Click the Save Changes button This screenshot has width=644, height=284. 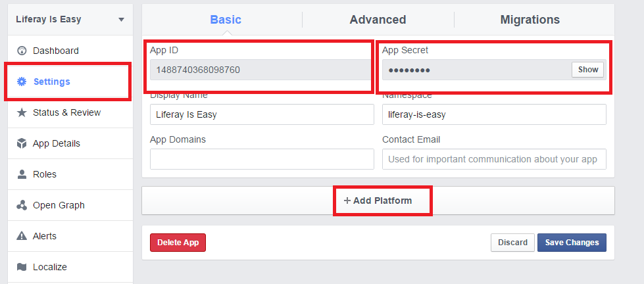(x=572, y=243)
